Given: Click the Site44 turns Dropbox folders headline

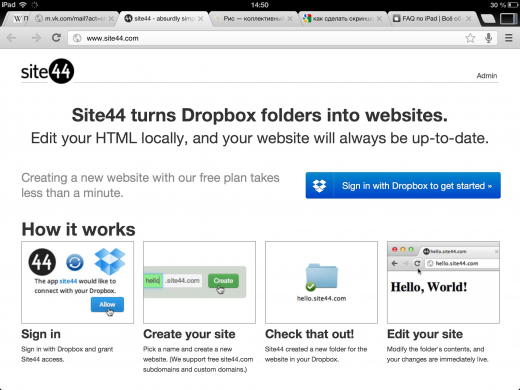Looking at the screenshot, I should click(x=260, y=115).
